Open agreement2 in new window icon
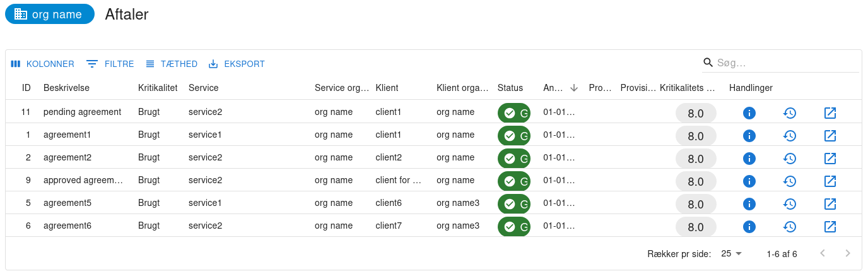 830,159
